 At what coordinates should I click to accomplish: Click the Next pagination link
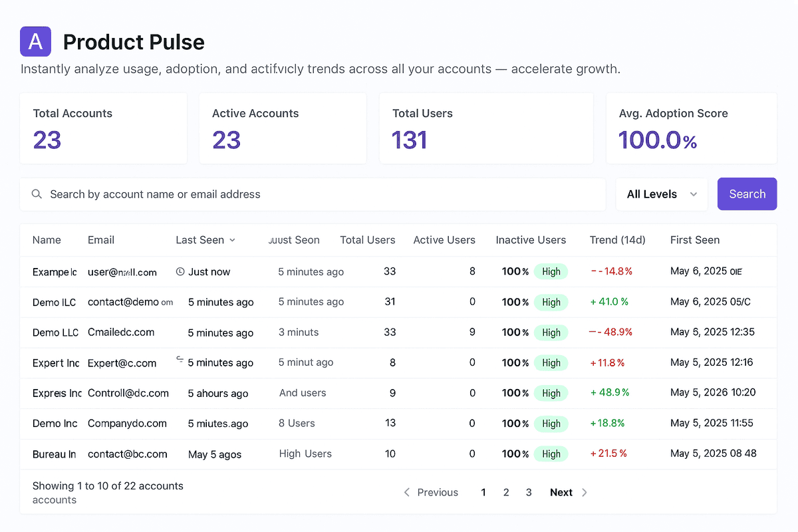561,492
